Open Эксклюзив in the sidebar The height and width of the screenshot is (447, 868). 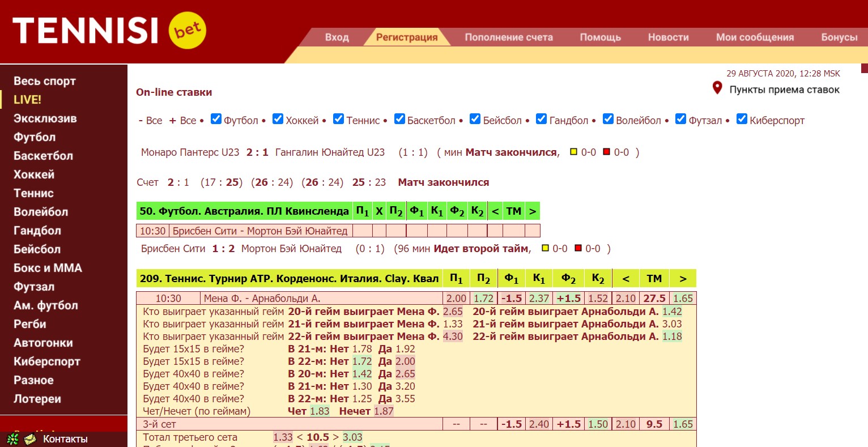[45, 118]
